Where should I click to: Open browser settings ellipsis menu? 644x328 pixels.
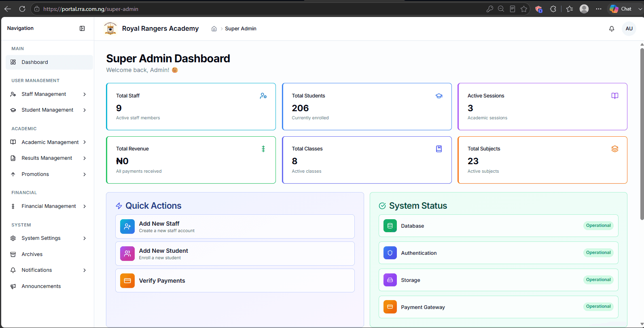(599, 9)
